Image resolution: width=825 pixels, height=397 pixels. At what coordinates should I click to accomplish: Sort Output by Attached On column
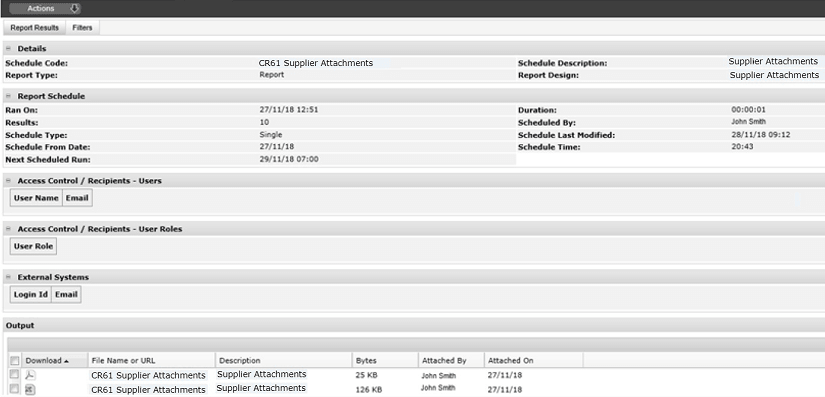[x=534, y=361]
